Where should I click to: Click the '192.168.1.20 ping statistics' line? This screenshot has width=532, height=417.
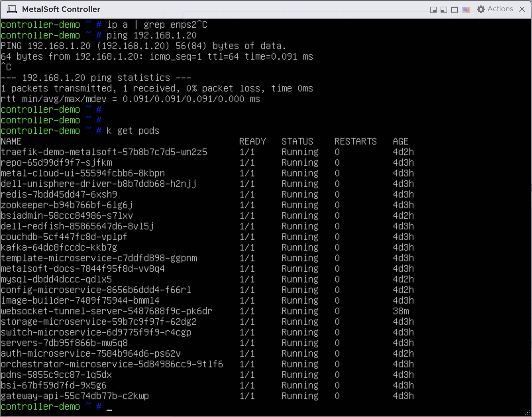click(x=96, y=78)
